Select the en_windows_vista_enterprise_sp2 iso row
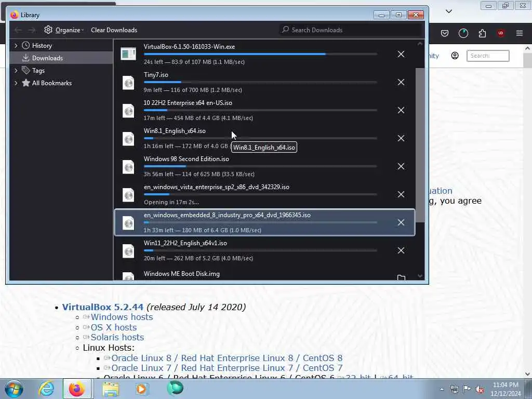Viewport: 532px width, 399px height. coord(264,194)
